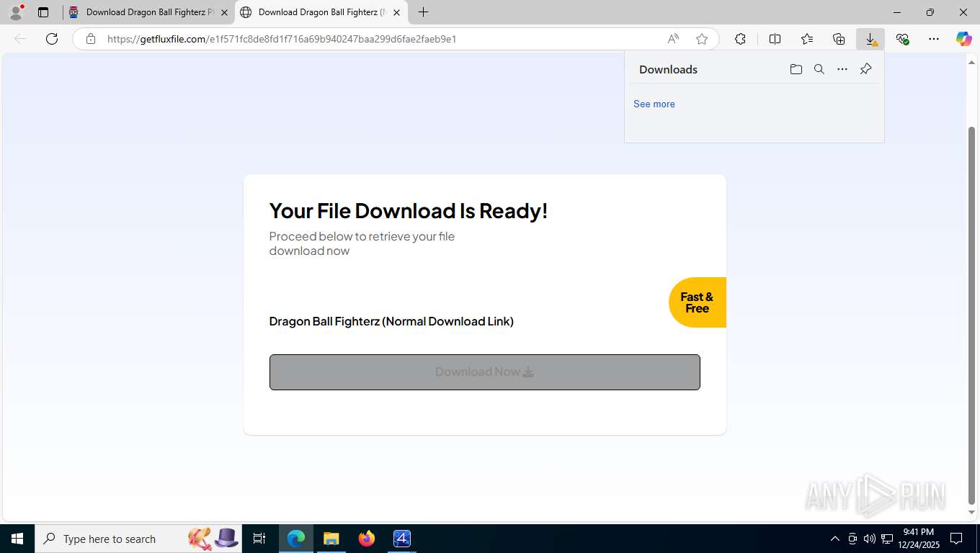This screenshot has width=980, height=553.
Task: Open Read aloud from address bar
Action: tap(673, 39)
